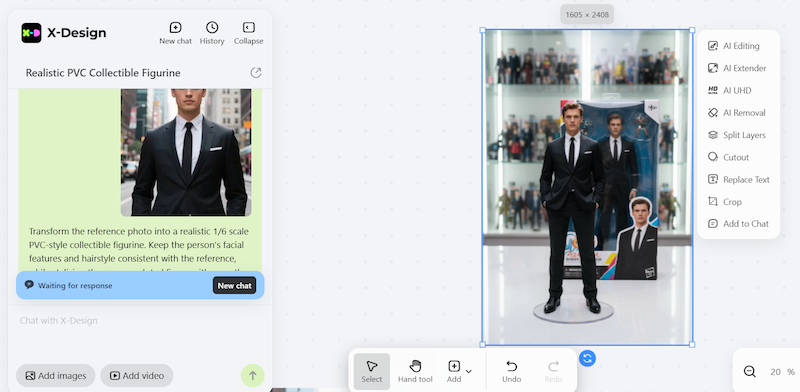Viewport: 800px width, 392px height.
Task: Choose Replace Text option
Action: click(739, 180)
